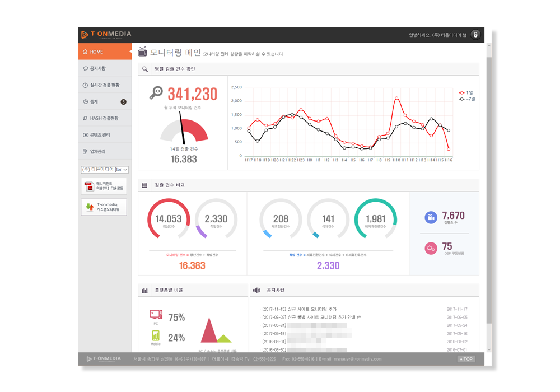This screenshot has height=392, width=560.
Task: Click the footer T-ONMEDIA logo
Action: pos(104,359)
